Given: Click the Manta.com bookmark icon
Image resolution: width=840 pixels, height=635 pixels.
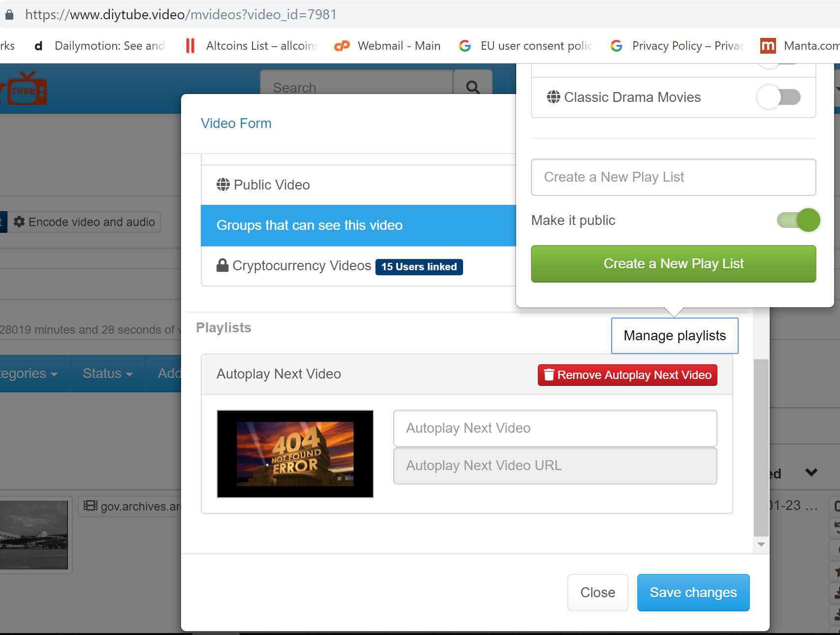Looking at the screenshot, I should pos(768,45).
